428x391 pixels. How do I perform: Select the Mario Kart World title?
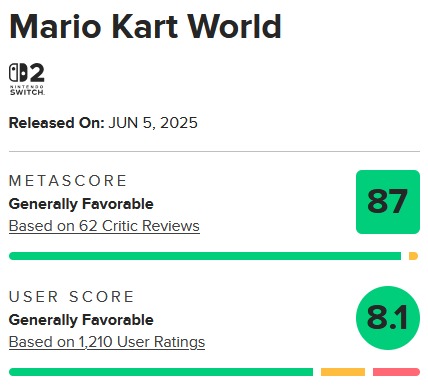(145, 26)
